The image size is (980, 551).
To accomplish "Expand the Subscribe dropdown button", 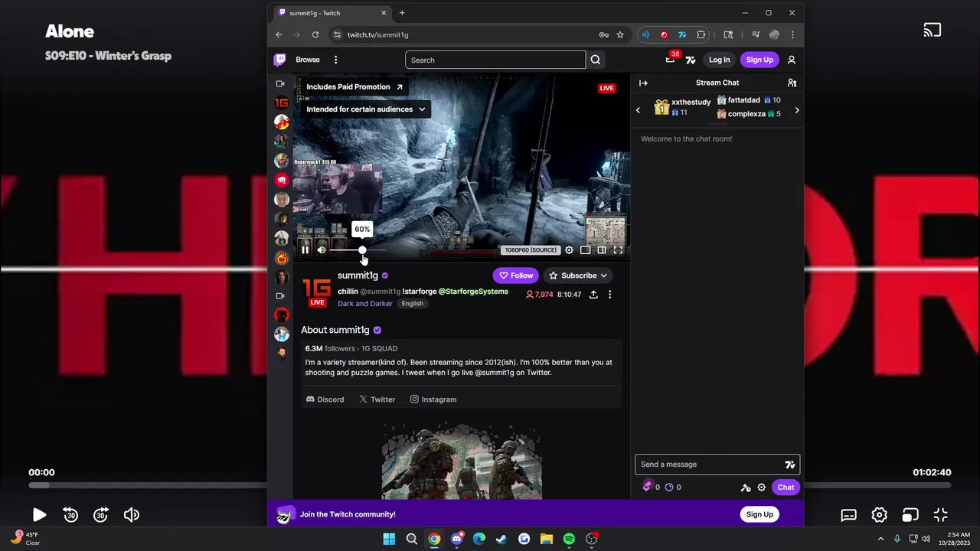I will pos(578,275).
